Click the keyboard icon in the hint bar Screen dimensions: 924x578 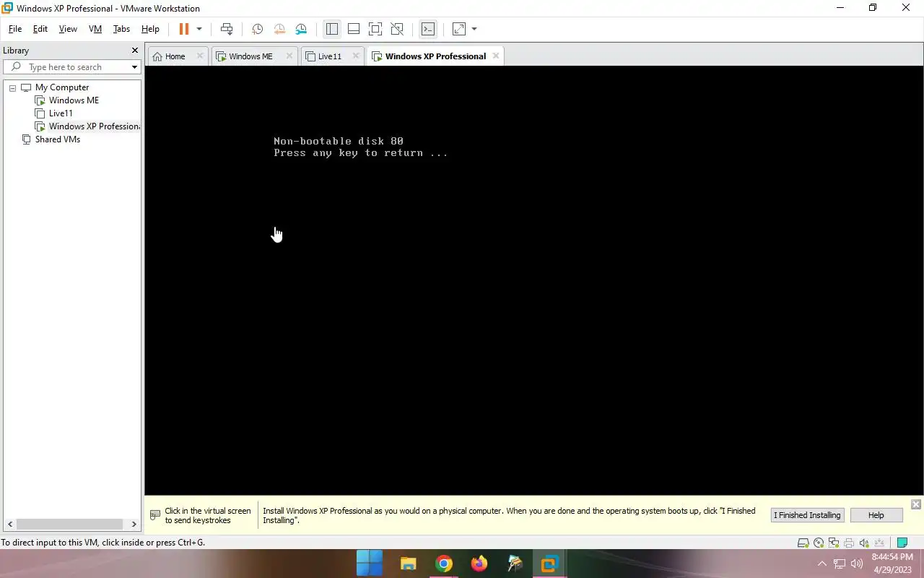tap(154, 515)
